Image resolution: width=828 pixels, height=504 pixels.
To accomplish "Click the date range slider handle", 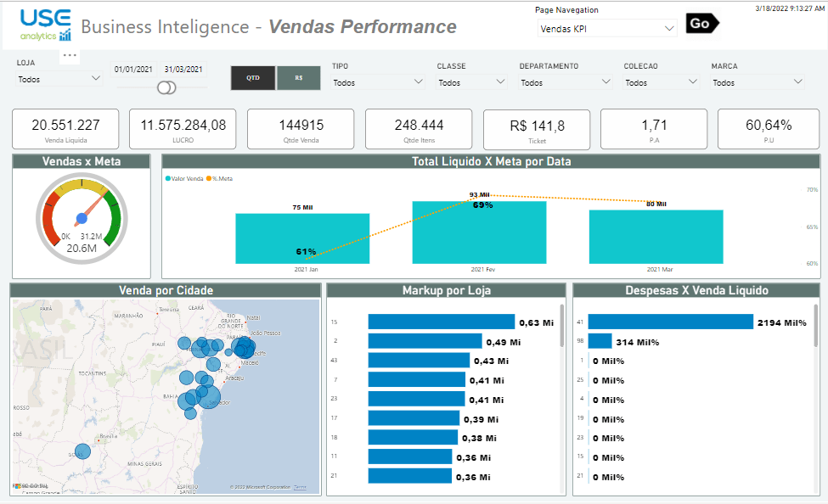I will (167, 87).
